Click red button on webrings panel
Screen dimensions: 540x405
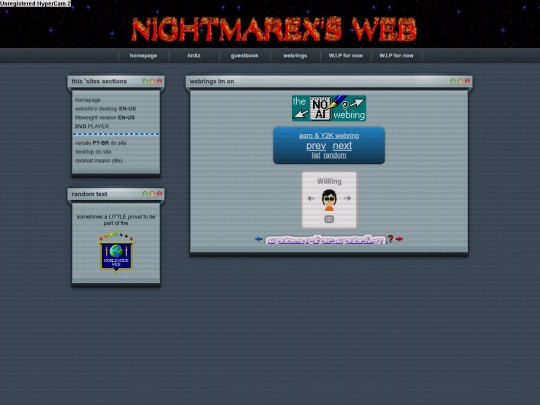[x=467, y=81]
